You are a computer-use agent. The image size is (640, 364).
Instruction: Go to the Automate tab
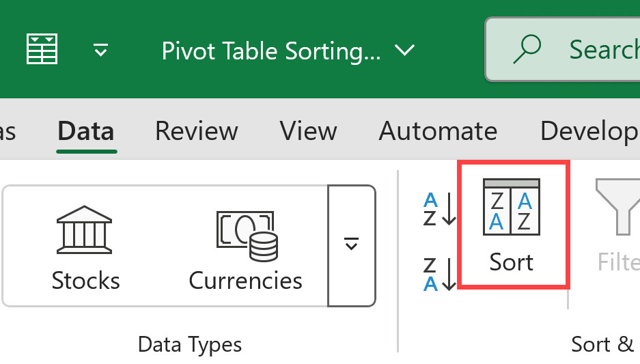click(x=438, y=130)
